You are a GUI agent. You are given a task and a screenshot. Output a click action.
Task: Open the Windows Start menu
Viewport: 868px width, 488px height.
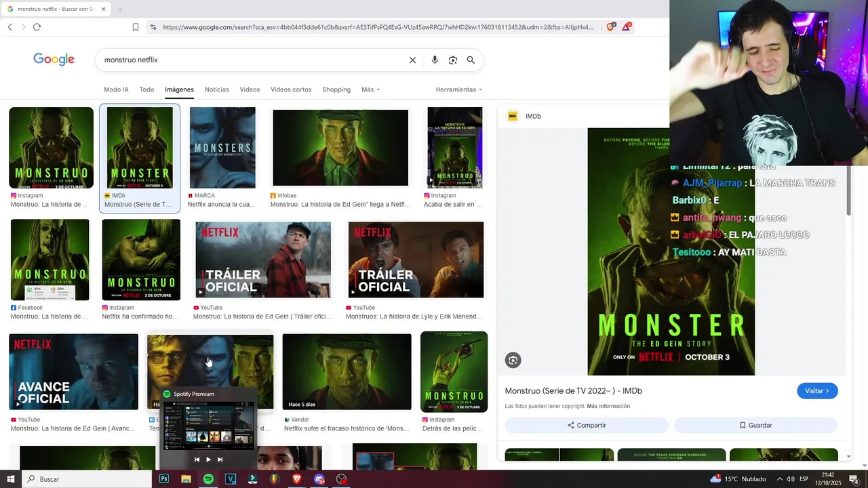[10, 479]
